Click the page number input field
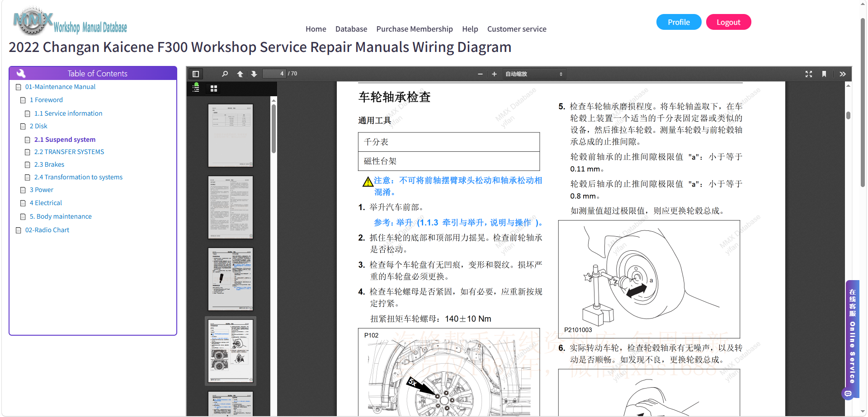The width and height of the screenshot is (868, 417). tap(274, 74)
